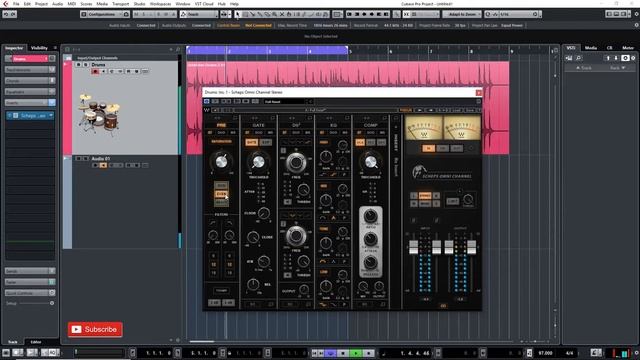Select the Even saturation type
The width and height of the screenshot is (640, 360).
pyautogui.click(x=221, y=194)
